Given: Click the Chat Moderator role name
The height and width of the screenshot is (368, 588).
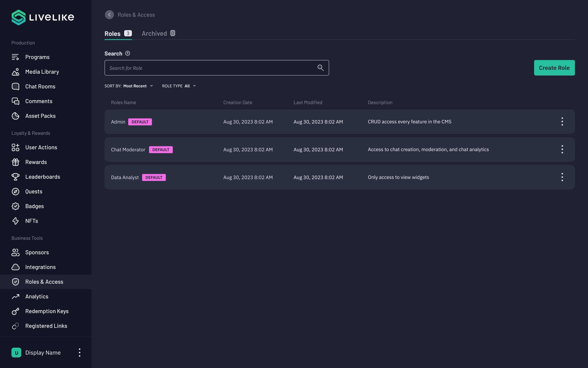Looking at the screenshot, I should 128,150.
